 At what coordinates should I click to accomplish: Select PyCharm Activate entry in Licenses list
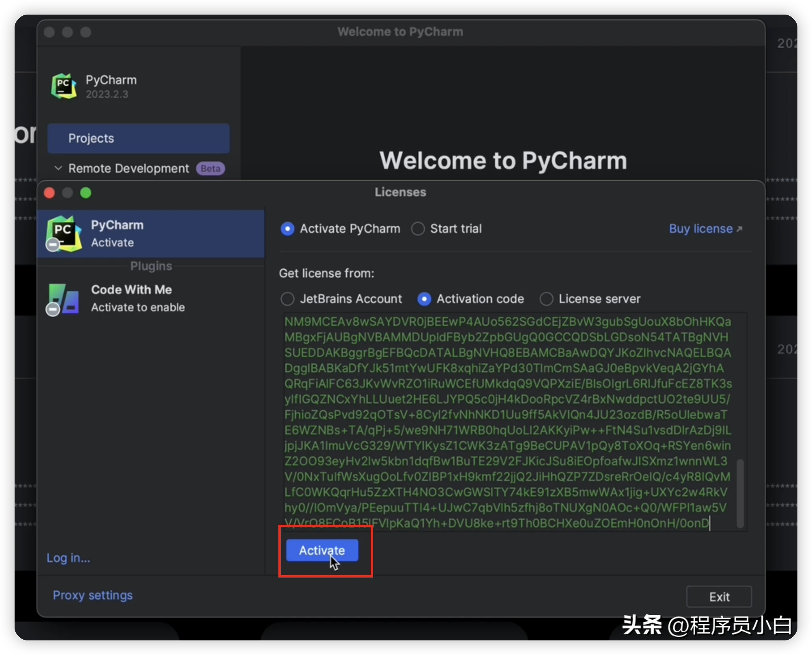point(151,234)
